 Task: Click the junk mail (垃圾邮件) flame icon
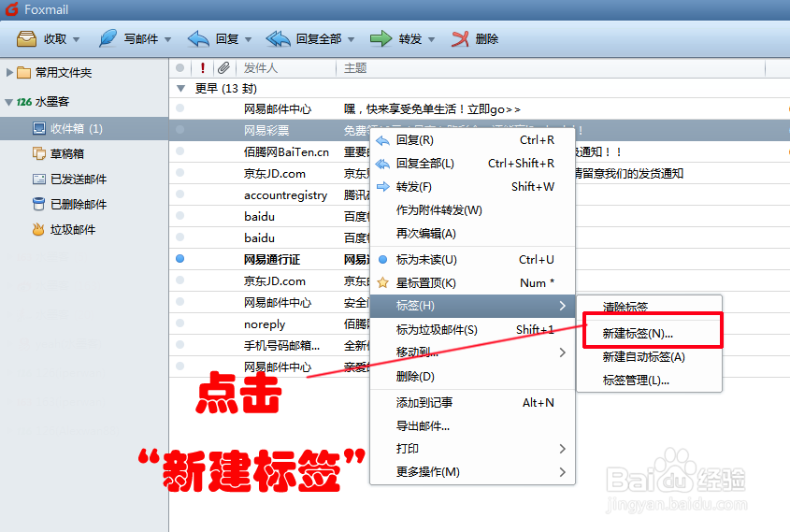point(38,230)
